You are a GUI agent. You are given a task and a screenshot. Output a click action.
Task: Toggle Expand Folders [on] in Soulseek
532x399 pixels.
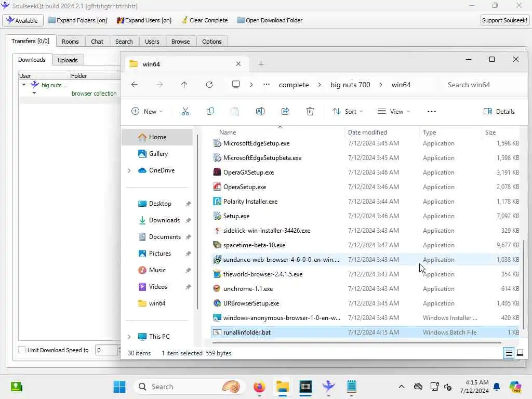tap(78, 20)
